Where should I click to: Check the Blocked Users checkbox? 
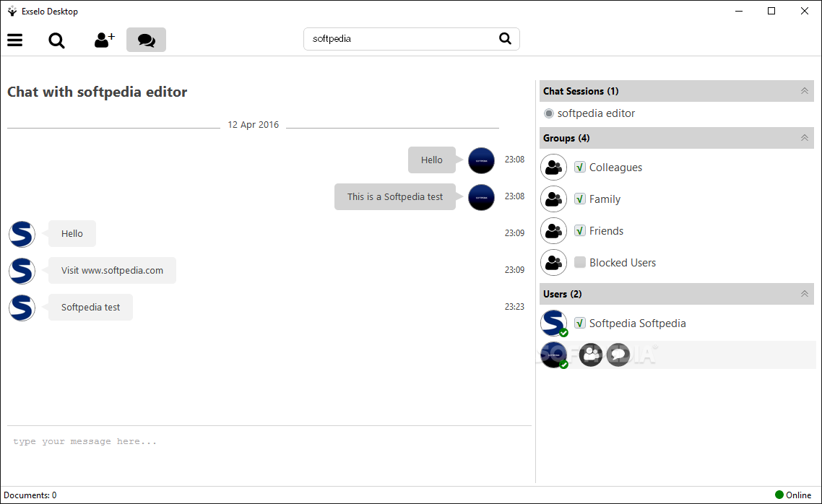tap(580, 263)
